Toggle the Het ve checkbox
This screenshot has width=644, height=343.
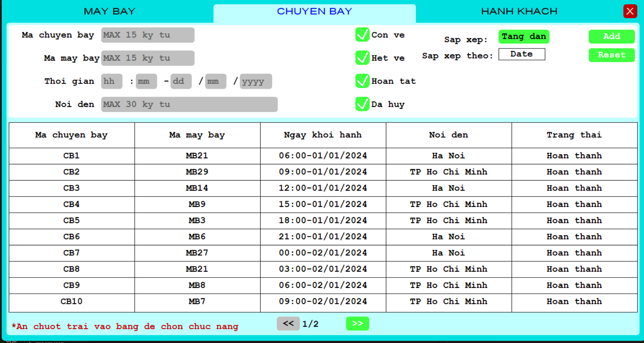coord(362,58)
